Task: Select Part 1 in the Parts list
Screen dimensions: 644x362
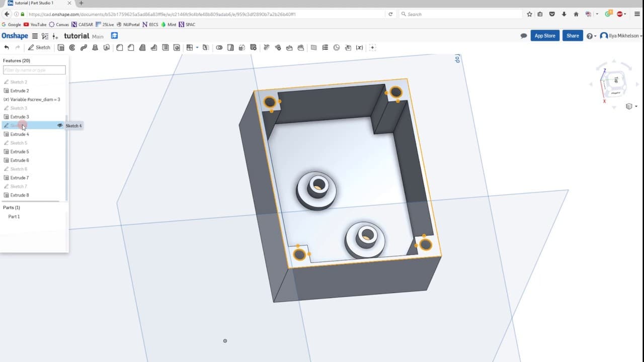Action: [14, 217]
